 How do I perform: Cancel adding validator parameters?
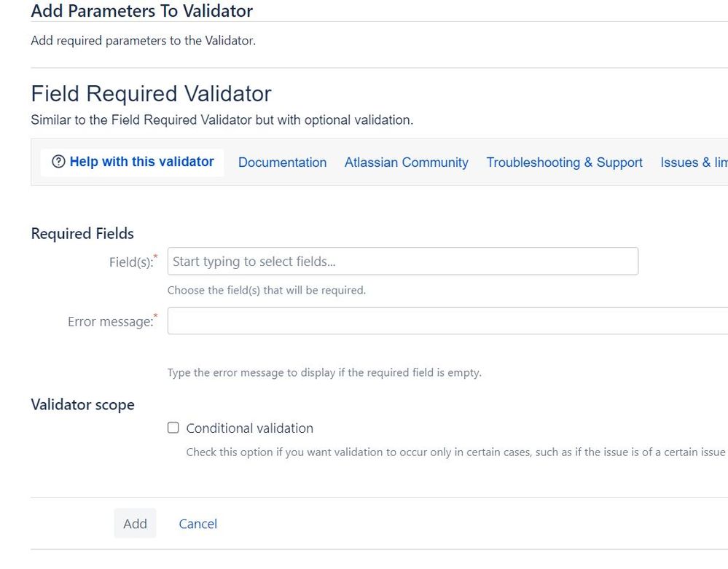click(x=197, y=523)
